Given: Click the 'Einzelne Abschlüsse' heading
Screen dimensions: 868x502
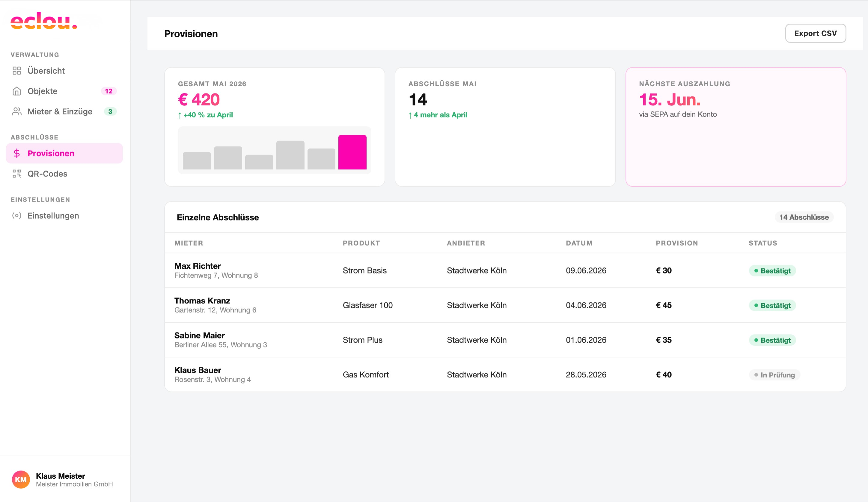Looking at the screenshot, I should click(218, 217).
